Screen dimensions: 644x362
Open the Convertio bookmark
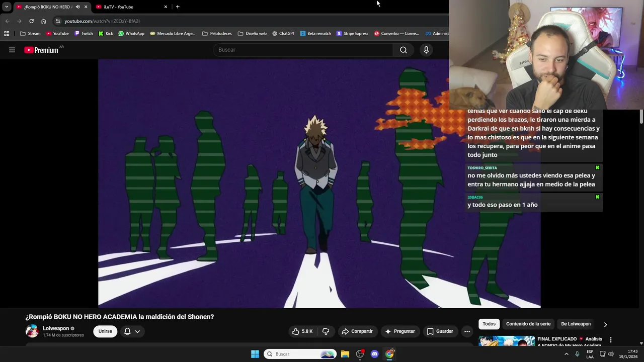pos(396,34)
